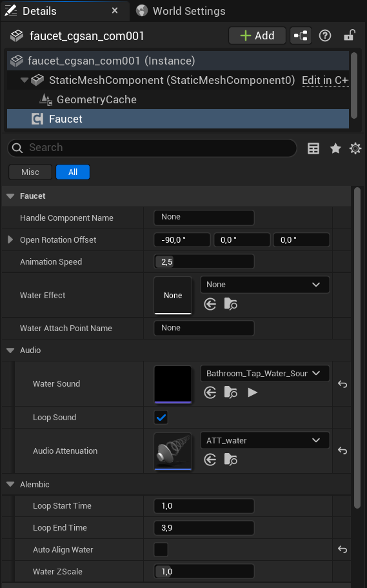Expand the Open Rotation Offset property
Image resolution: width=367 pixels, height=588 pixels.
10,240
